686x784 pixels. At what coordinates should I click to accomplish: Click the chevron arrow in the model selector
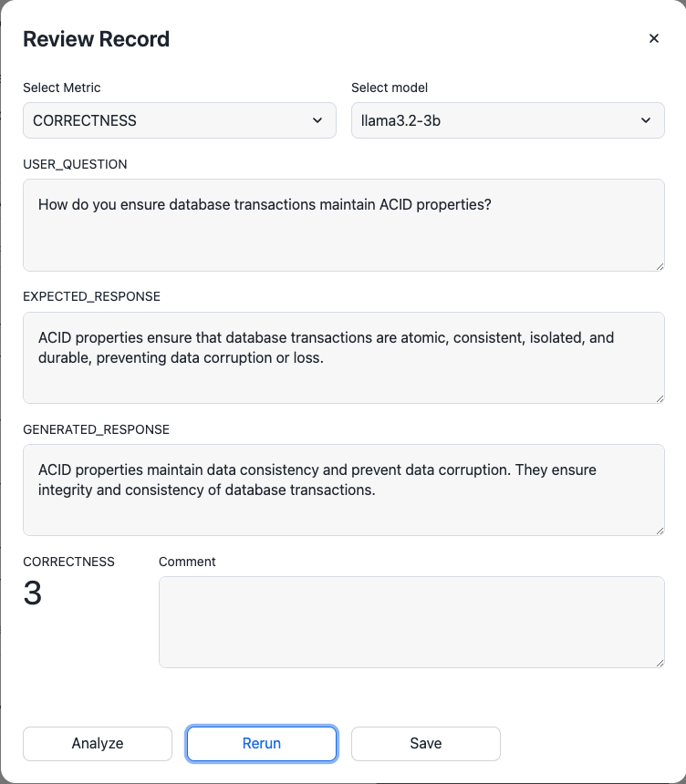pyautogui.click(x=646, y=120)
